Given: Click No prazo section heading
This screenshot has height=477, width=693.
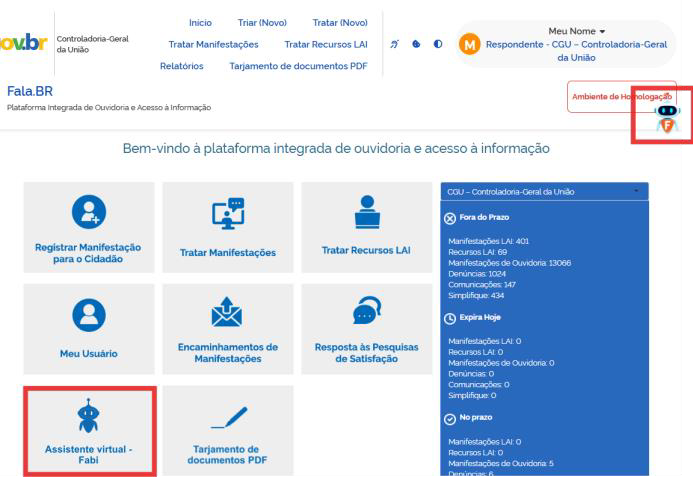Looking at the screenshot, I should pos(476,417).
